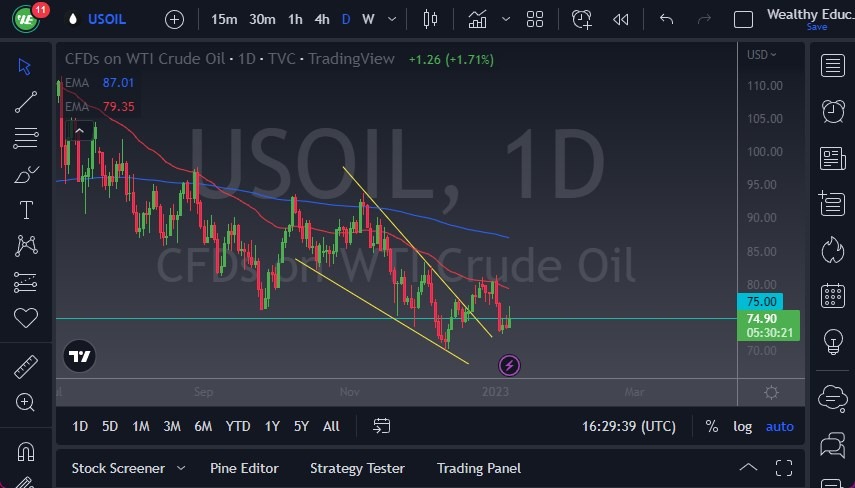This screenshot has width=855, height=488.
Task: Create a new alert from toolbar
Action: coord(581,20)
